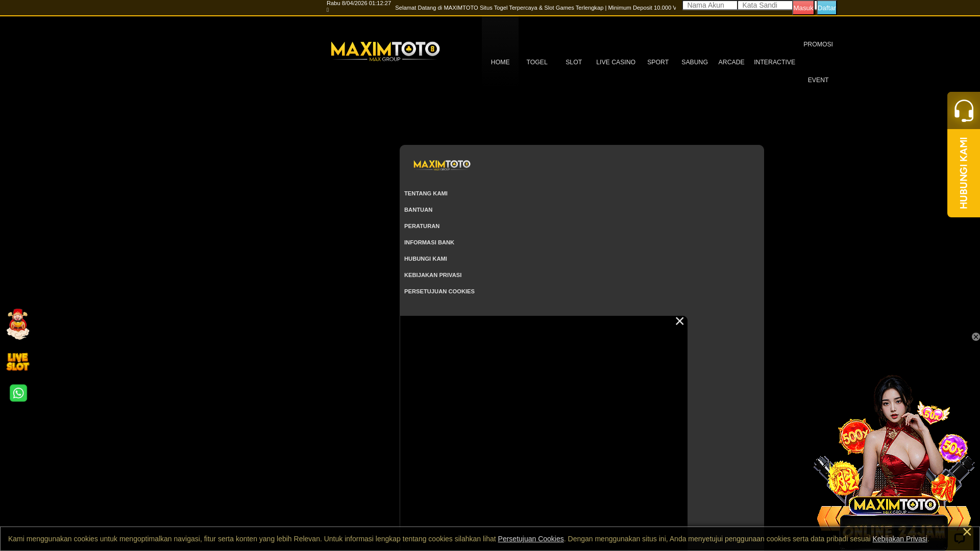Click the date and time text

(359, 4)
